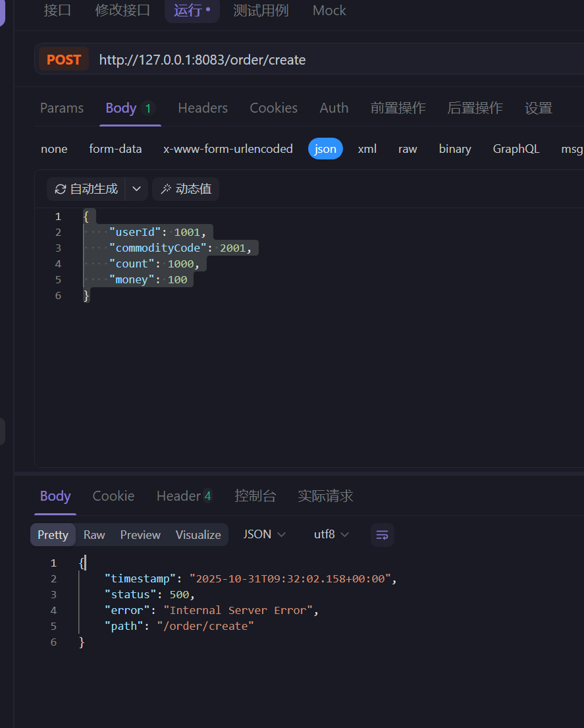Screen dimensions: 584x728
Task: Select Raw response view
Action: pyautogui.click(x=94, y=535)
